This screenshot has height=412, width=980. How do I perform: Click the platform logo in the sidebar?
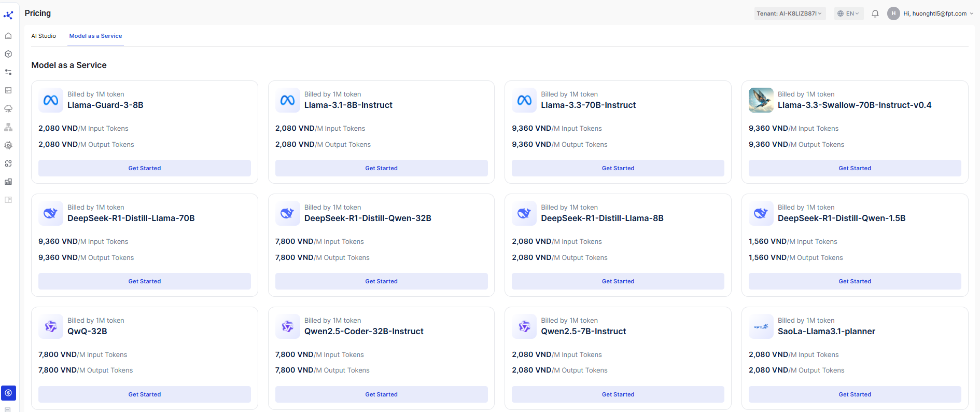click(x=8, y=15)
